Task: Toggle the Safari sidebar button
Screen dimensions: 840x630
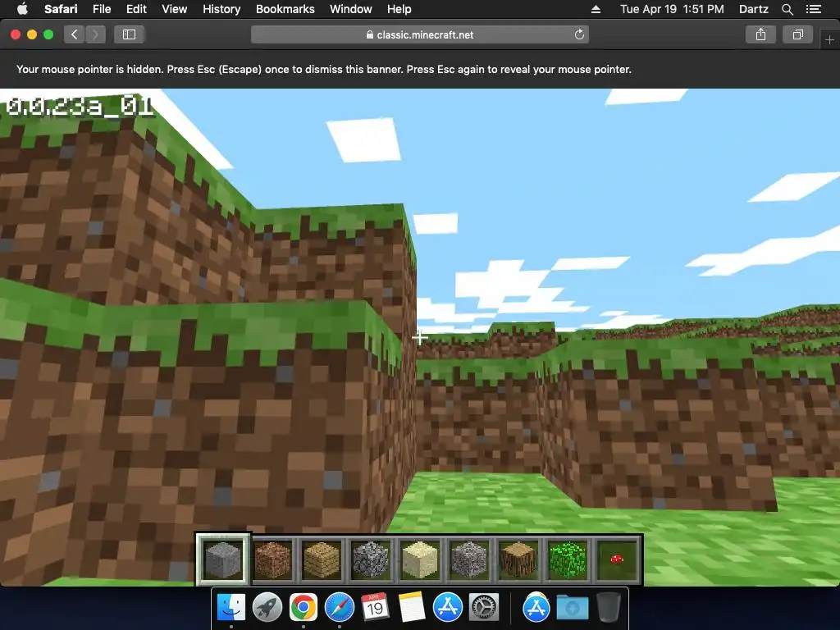Action: pos(129,34)
